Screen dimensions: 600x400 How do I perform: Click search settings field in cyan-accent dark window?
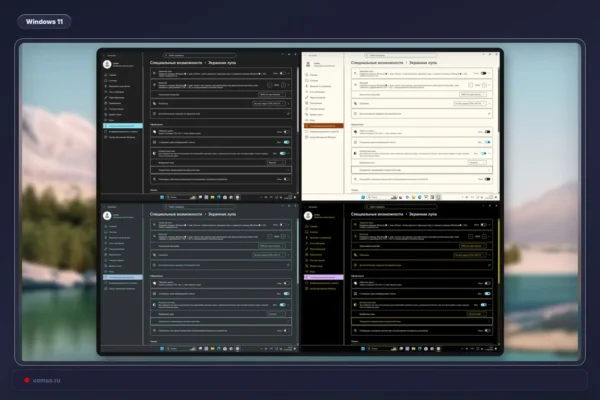[x=199, y=55]
